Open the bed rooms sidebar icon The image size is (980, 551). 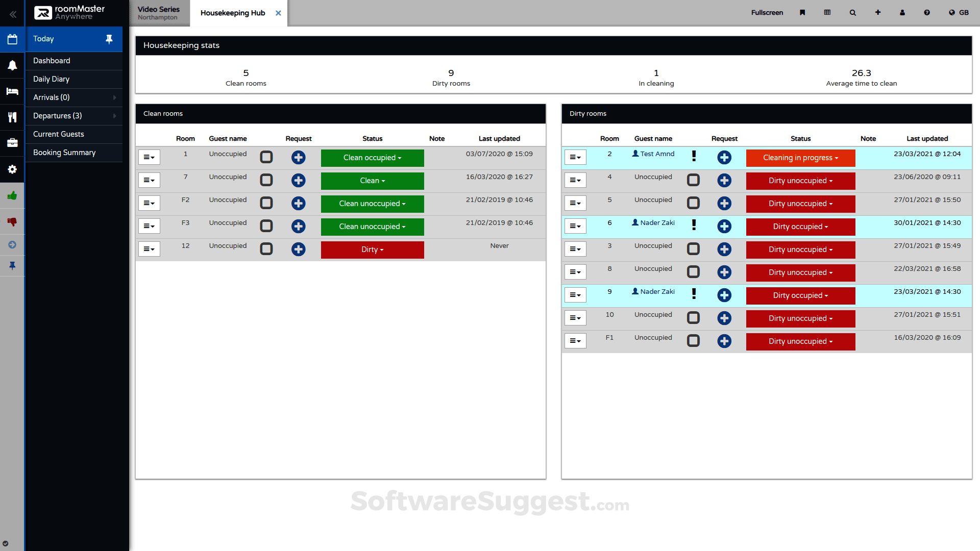point(12,91)
